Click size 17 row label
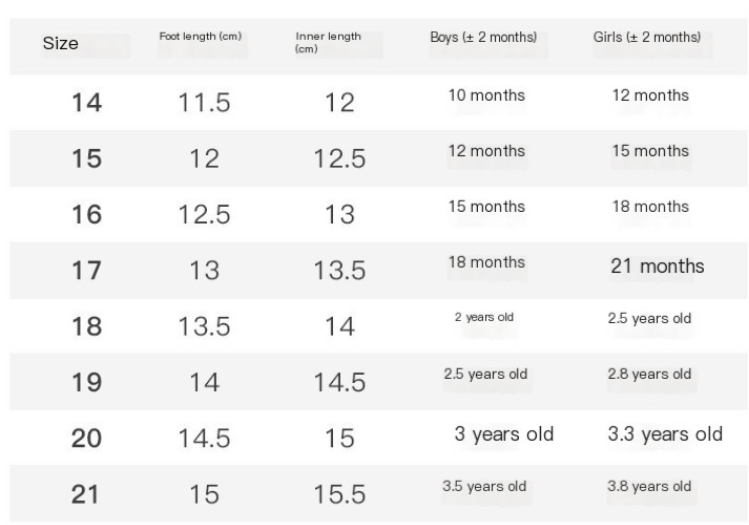 click(88, 270)
